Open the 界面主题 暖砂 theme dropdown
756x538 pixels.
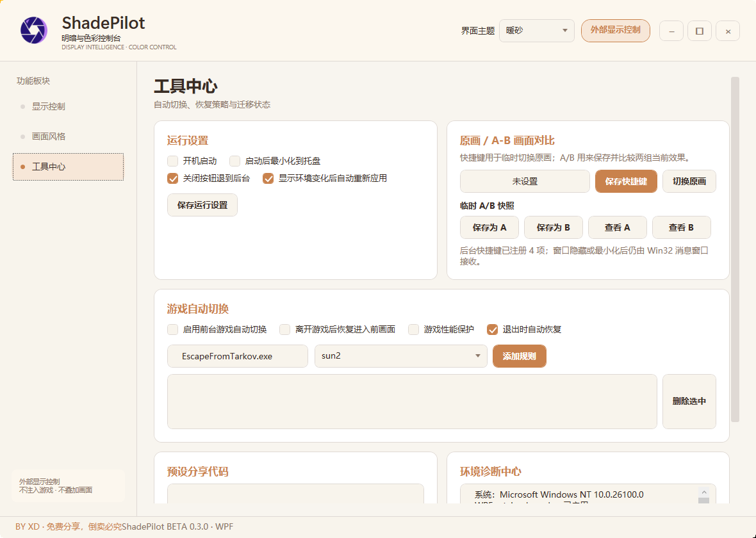coord(537,30)
